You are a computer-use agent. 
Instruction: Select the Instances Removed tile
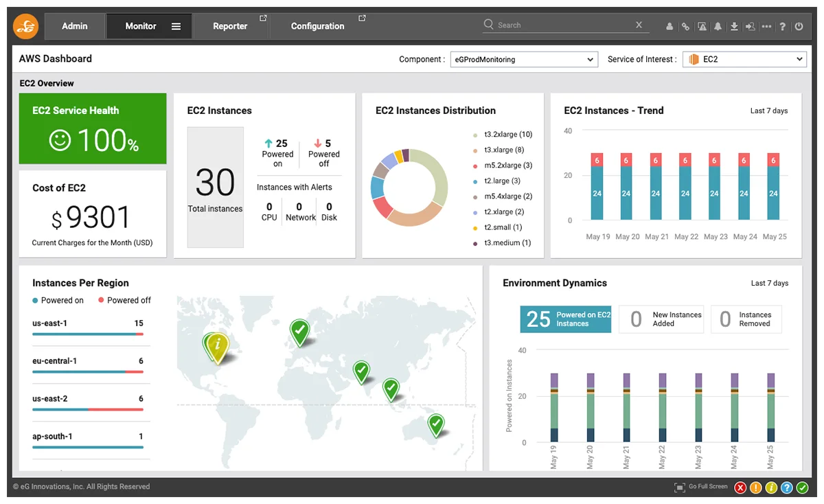tap(746, 319)
